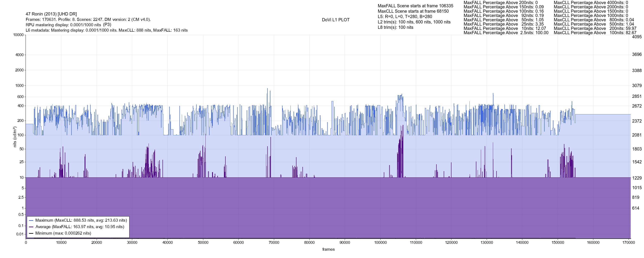Select the Maximum MaxCLL legend entry text
Viewport: 644px width, 258px height.
[x=81, y=220]
